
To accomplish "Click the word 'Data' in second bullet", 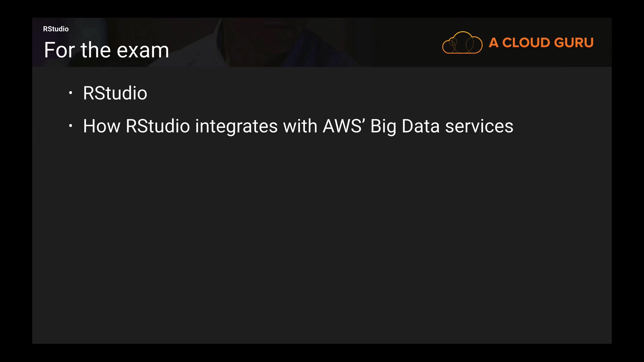I will [420, 126].
